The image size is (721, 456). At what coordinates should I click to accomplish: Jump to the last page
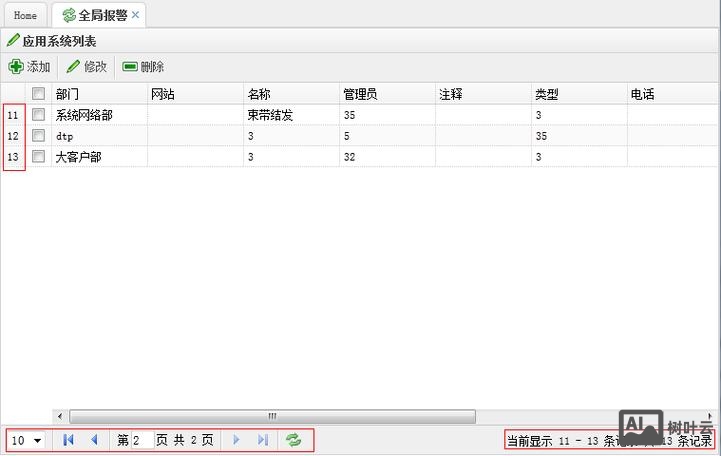263,440
